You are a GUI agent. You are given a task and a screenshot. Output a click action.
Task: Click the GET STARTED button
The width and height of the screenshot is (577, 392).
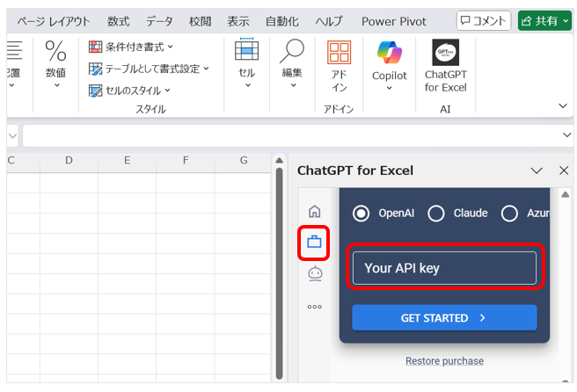tap(444, 317)
